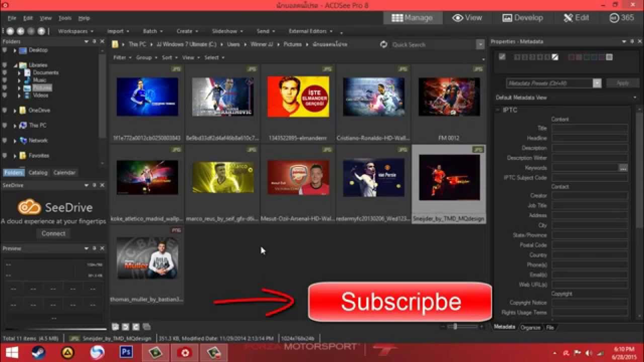
Task: Click the SeeDrive cloud logo
Action: tap(29, 207)
